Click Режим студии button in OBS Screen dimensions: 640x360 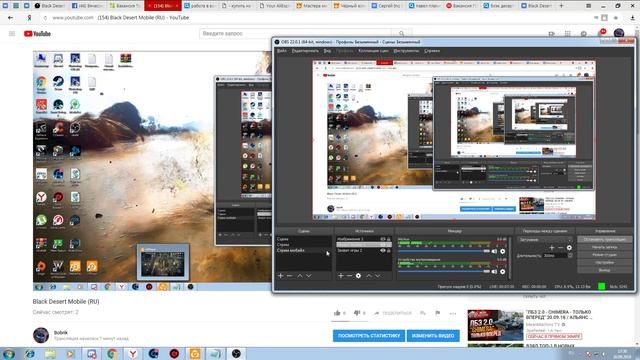click(x=605, y=255)
